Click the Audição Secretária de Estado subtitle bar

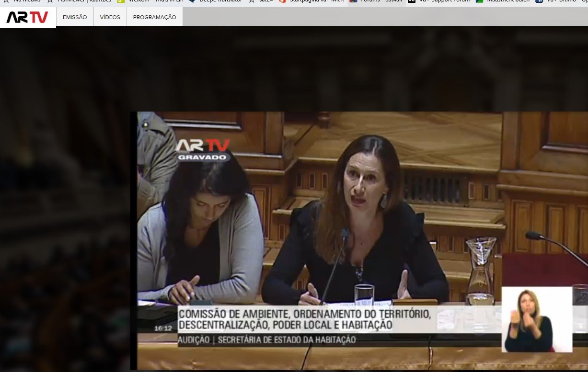coord(266,340)
